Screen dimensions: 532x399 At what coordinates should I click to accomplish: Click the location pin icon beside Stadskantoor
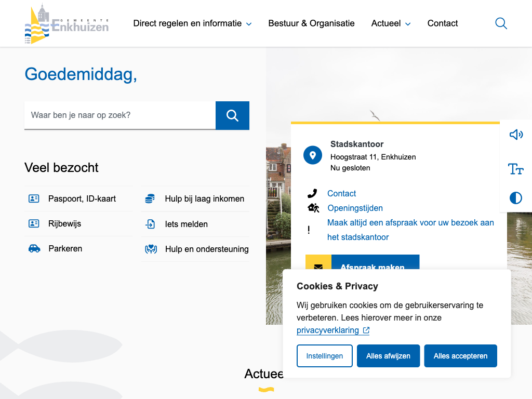[313, 155]
